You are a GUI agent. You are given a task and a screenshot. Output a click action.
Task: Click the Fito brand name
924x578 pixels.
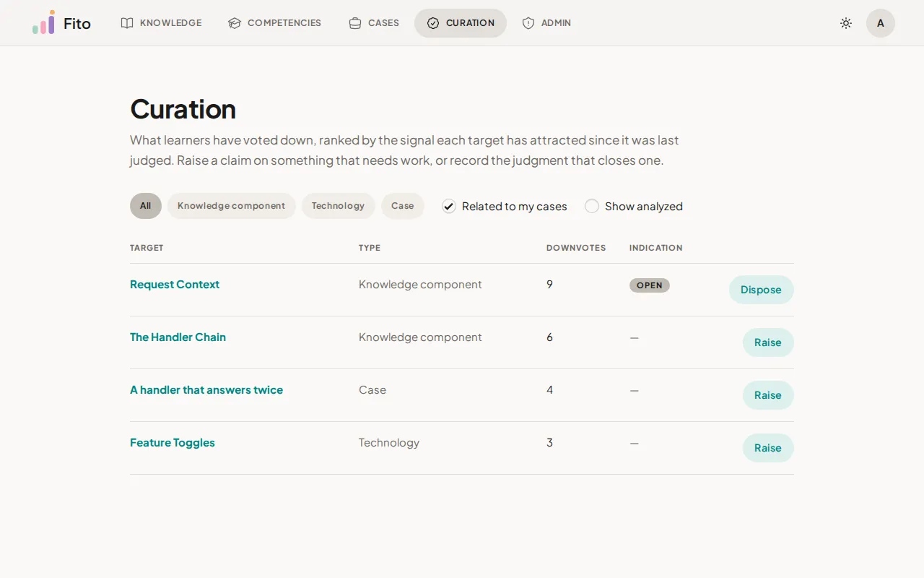77,23
